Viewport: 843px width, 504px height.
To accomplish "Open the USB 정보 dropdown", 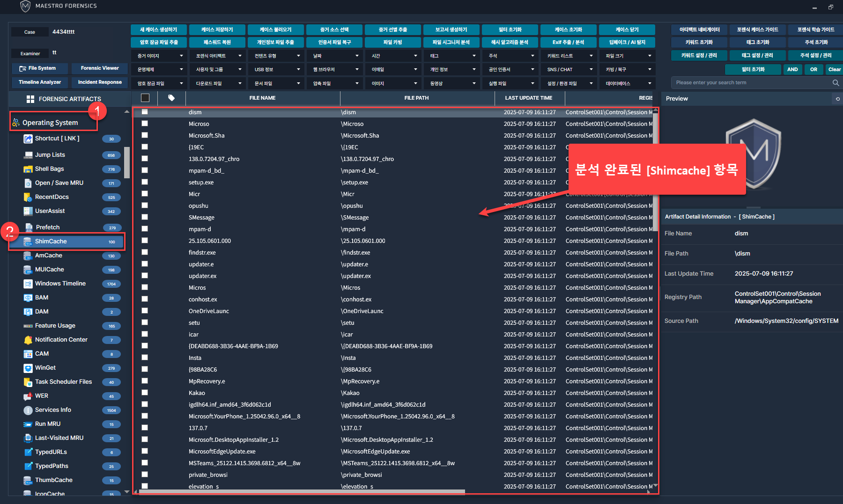I will pos(275,69).
